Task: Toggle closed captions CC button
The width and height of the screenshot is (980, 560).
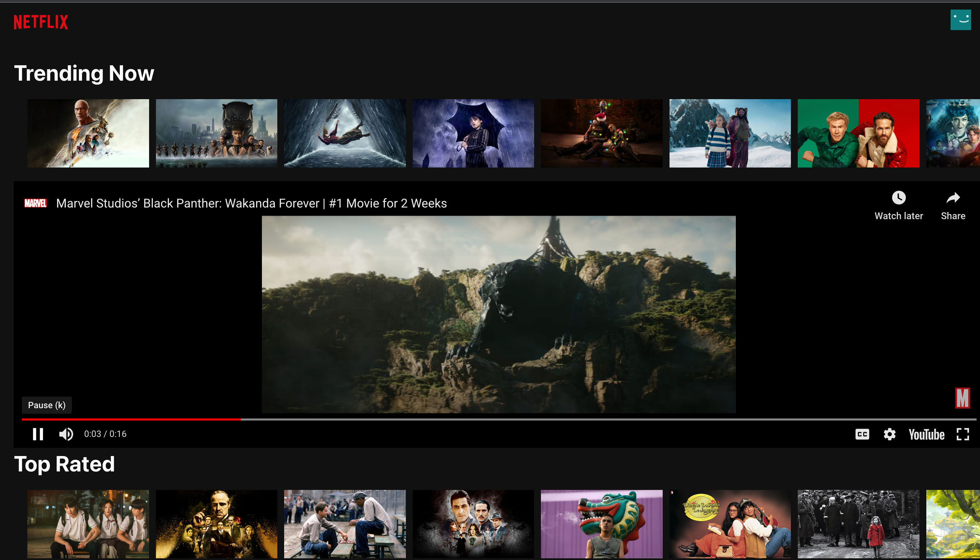Action: [862, 434]
